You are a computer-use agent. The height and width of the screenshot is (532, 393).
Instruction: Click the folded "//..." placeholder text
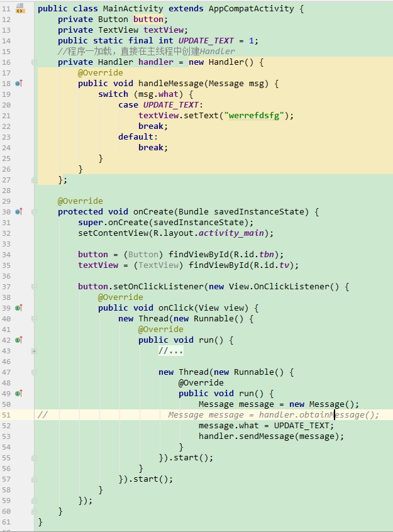coord(171,350)
